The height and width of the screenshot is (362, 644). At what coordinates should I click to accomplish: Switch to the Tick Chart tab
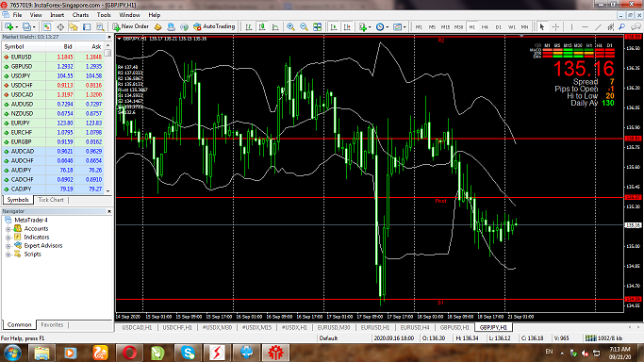(51, 200)
